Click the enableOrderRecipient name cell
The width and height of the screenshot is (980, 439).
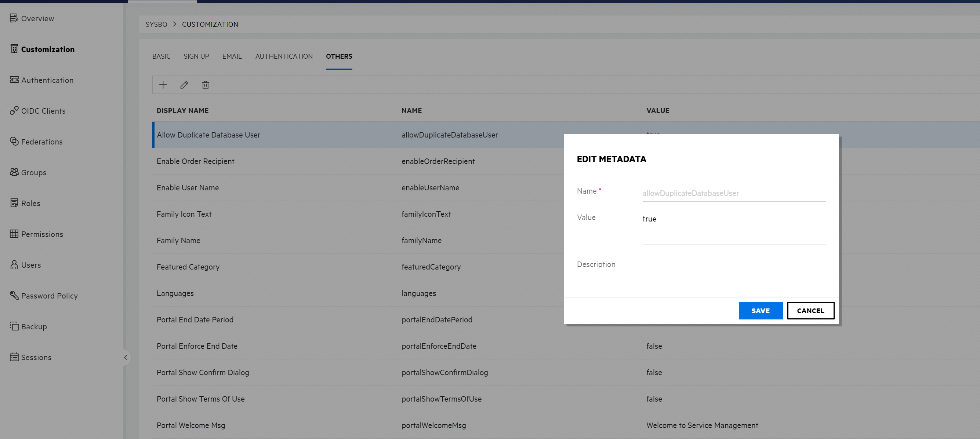tap(438, 161)
